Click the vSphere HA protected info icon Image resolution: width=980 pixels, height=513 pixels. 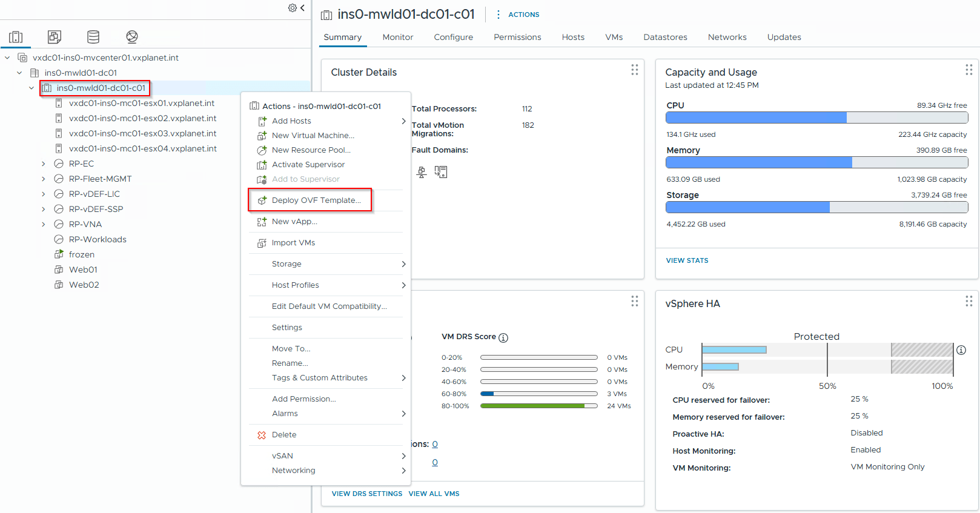(961, 350)
